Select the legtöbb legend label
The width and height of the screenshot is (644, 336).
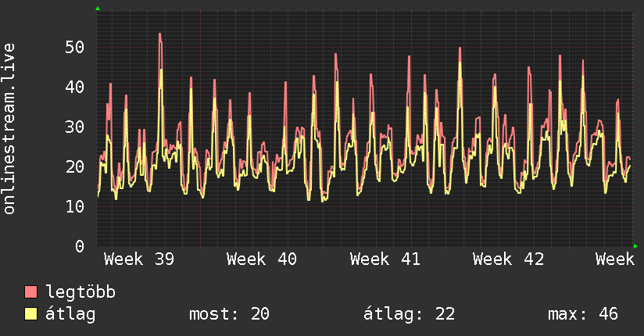tap(80, 292)
